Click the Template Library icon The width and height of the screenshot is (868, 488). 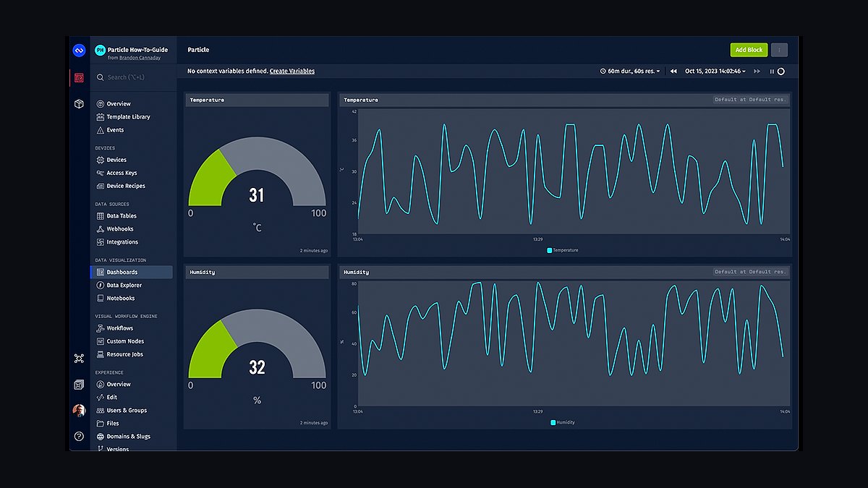tap(100, 117)
